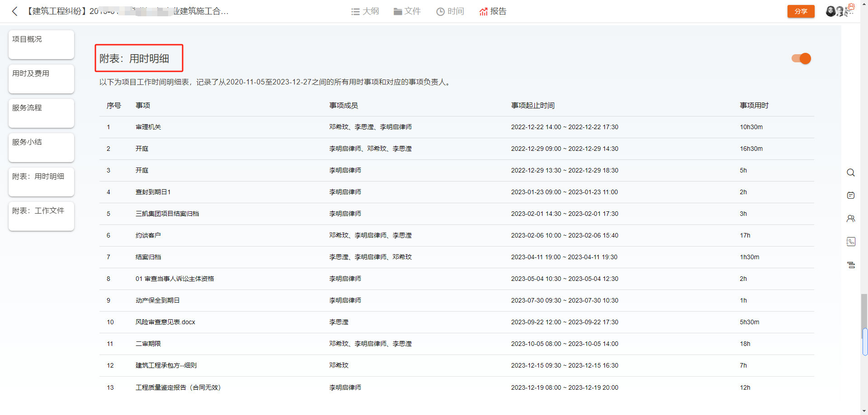The image size is (868, 415).
Task: Jump to 用时及费用 section
Action: tap(41, 79)
